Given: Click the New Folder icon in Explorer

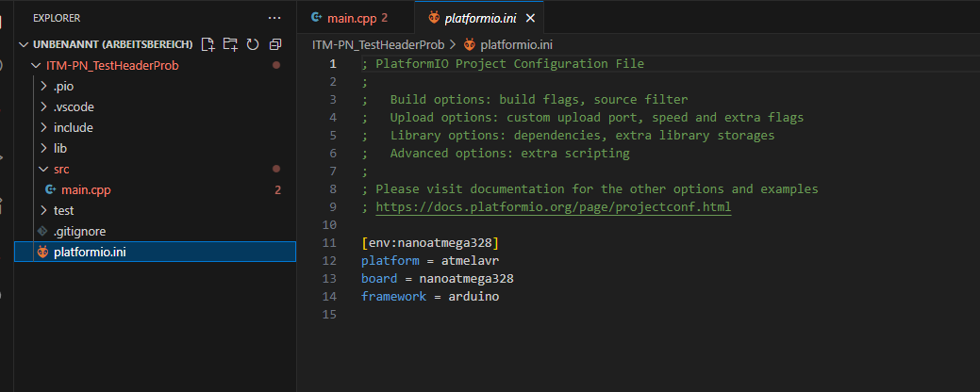Looking at the screenshot, I should 230,44.
